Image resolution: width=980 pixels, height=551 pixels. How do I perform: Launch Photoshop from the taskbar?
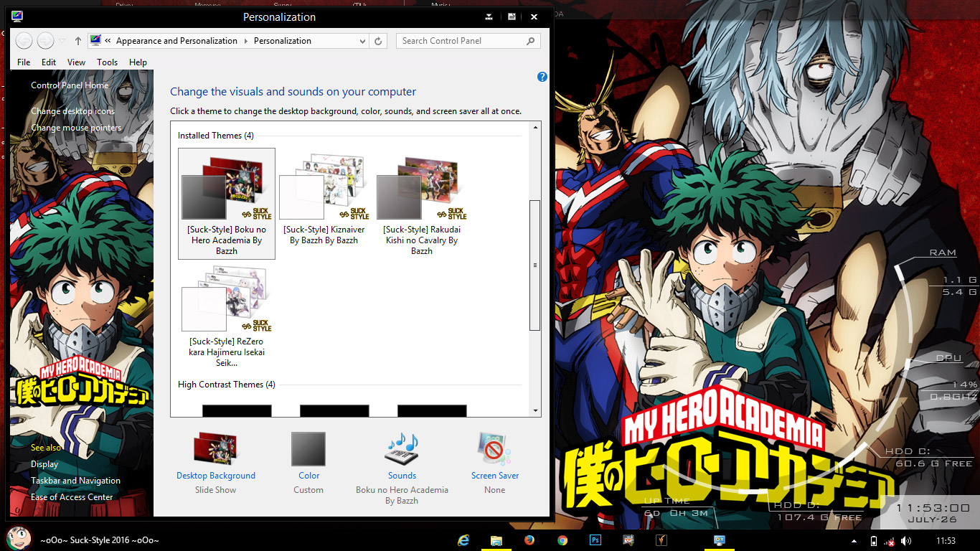pos(595,540)
